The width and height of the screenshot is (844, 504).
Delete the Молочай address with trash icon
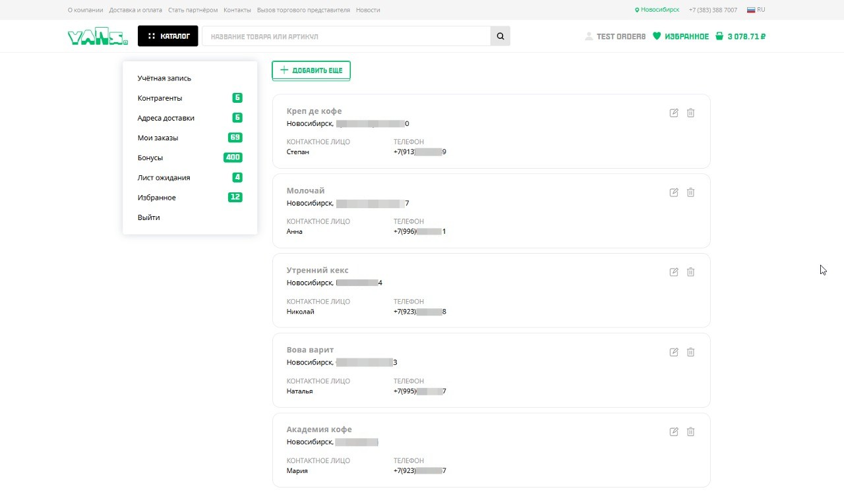coord(690,192)
